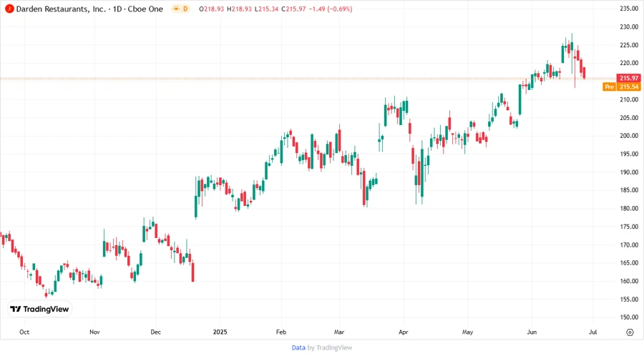Click the 205.00 price axis label
This screenshot has height=356, width=644.
(629, 118)
